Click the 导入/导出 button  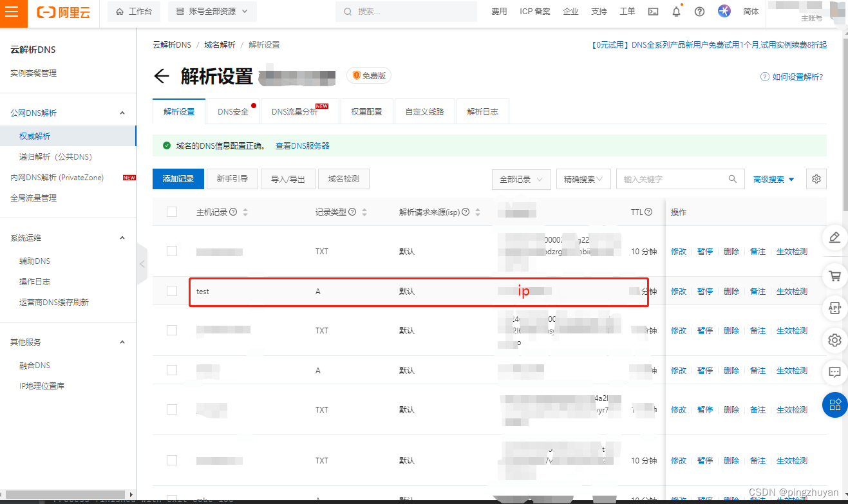(288, 179)
